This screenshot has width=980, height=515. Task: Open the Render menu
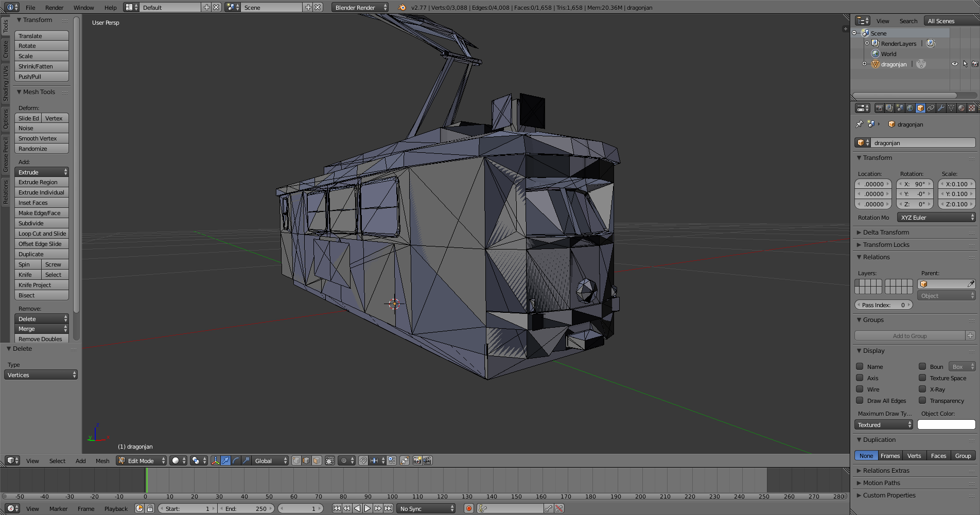(x=54, y=7)
